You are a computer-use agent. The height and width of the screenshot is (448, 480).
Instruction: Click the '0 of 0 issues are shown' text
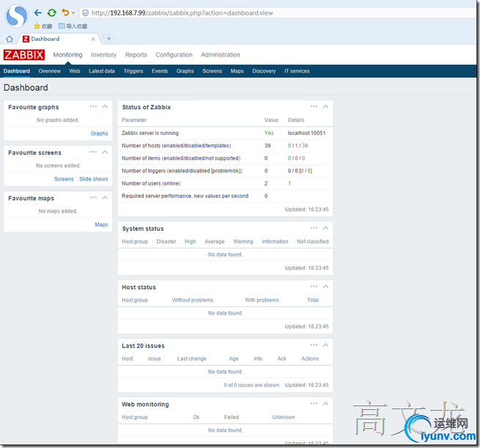point(251,385)
